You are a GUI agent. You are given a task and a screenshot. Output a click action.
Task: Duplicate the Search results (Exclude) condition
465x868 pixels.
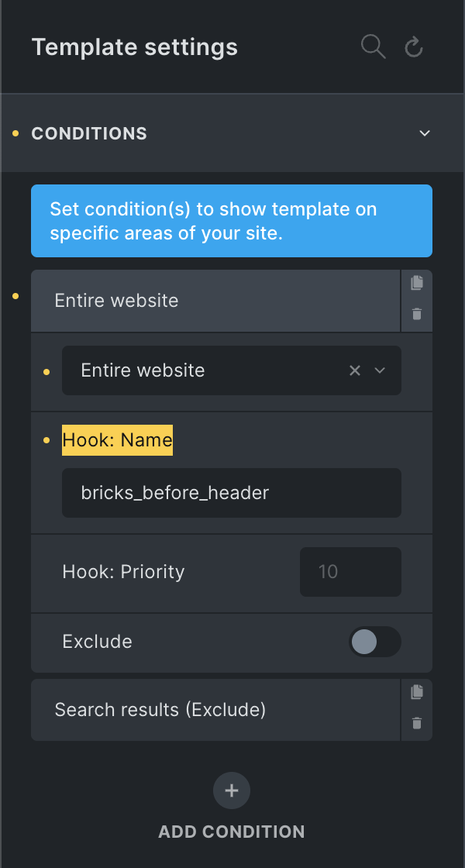pyautogui.click(x=417, y=692)
